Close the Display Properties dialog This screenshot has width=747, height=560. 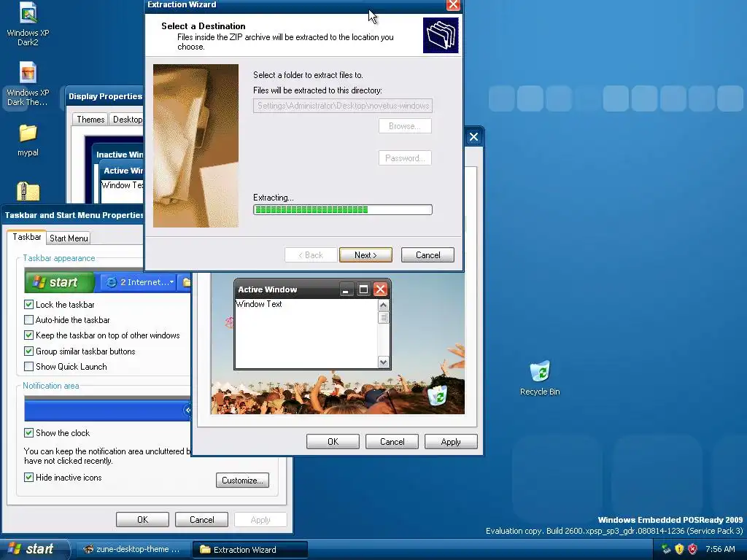click(473, 137)
